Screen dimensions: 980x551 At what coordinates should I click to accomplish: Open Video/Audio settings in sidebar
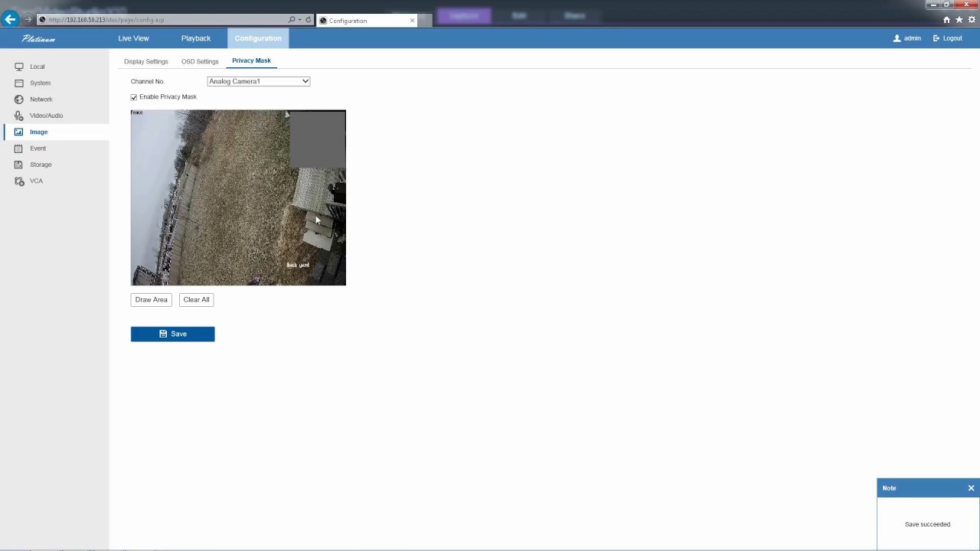pyautogui.click(x=46, y=116)
